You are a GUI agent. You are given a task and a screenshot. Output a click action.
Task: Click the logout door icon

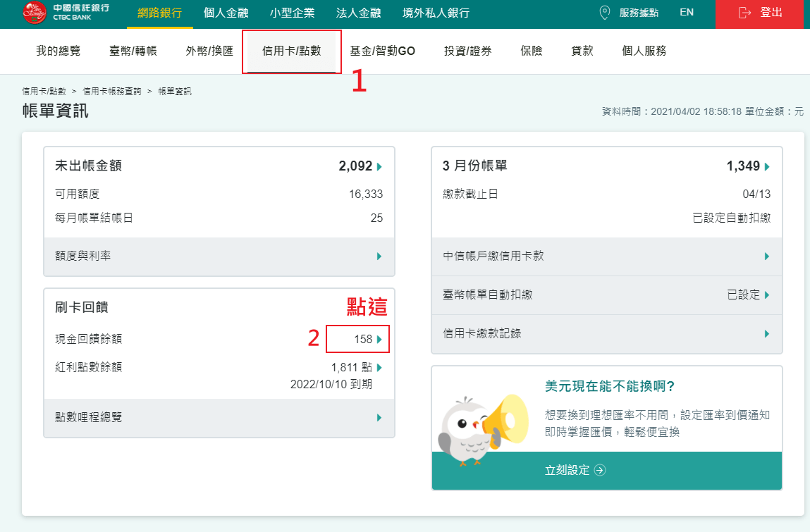pyautogui.click(x=744, y=13)
